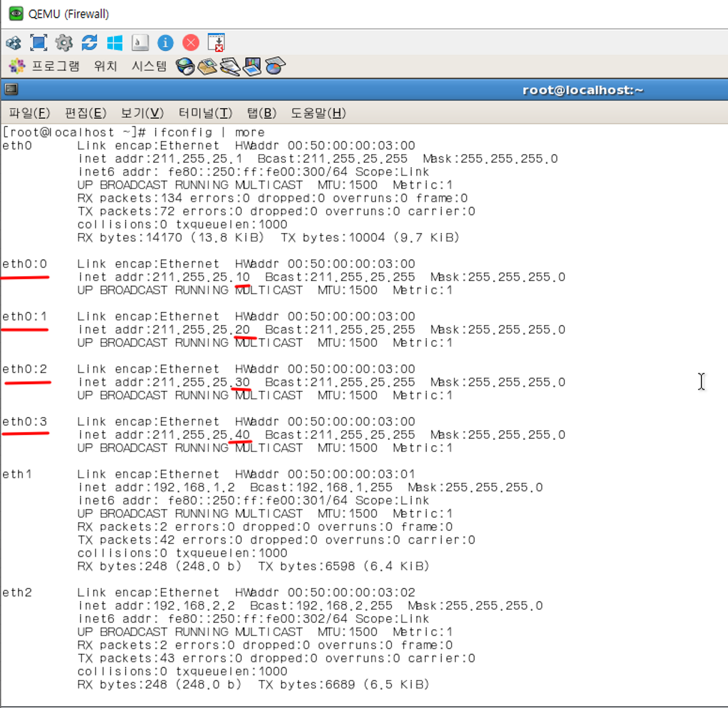Open the presentation launcher icon
The image size is (728, 708).
252,66
